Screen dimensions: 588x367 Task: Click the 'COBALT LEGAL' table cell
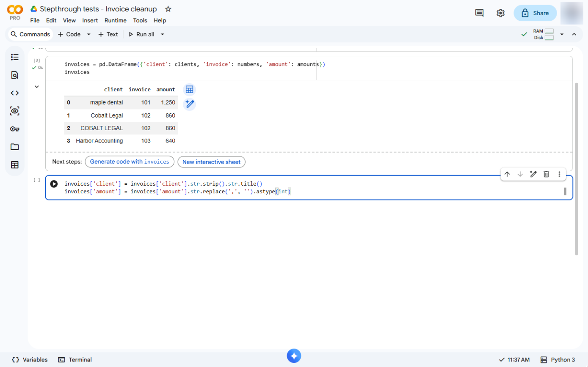(102, 128)
